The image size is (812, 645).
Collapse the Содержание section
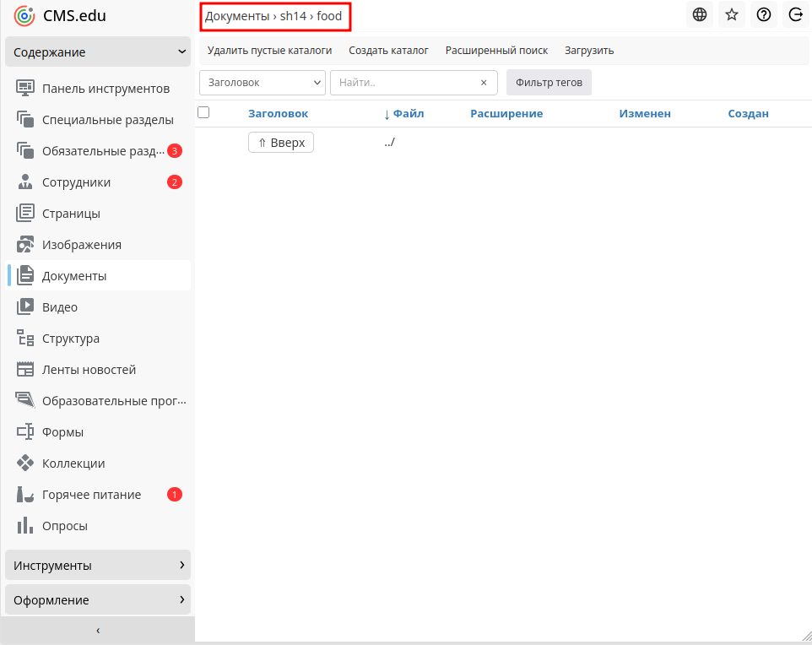(97, 52)
